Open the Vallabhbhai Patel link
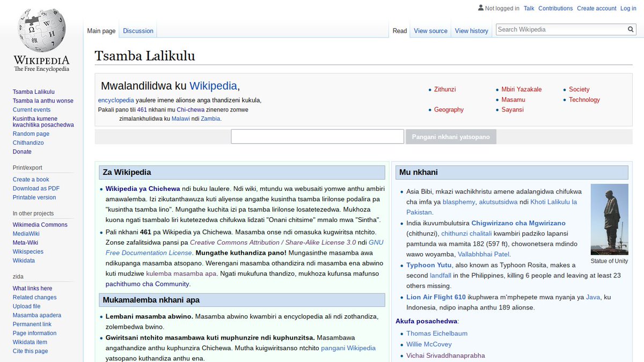Viewport: 644px width, 362px height. (484, 254)
